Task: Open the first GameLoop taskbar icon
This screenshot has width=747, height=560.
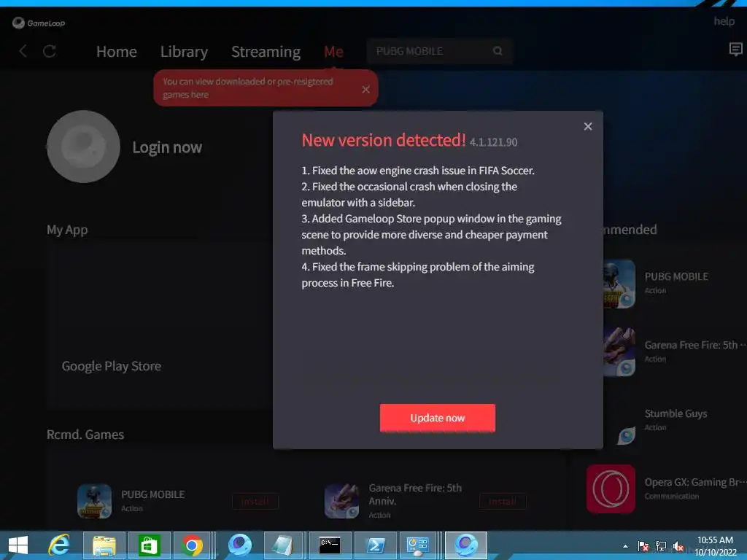Action: coord(239,545)
